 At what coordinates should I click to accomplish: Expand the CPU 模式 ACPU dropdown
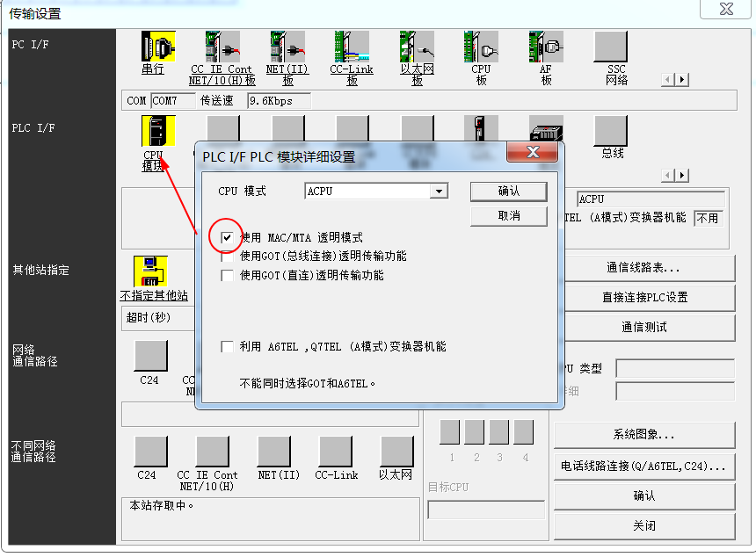(439, 192)
